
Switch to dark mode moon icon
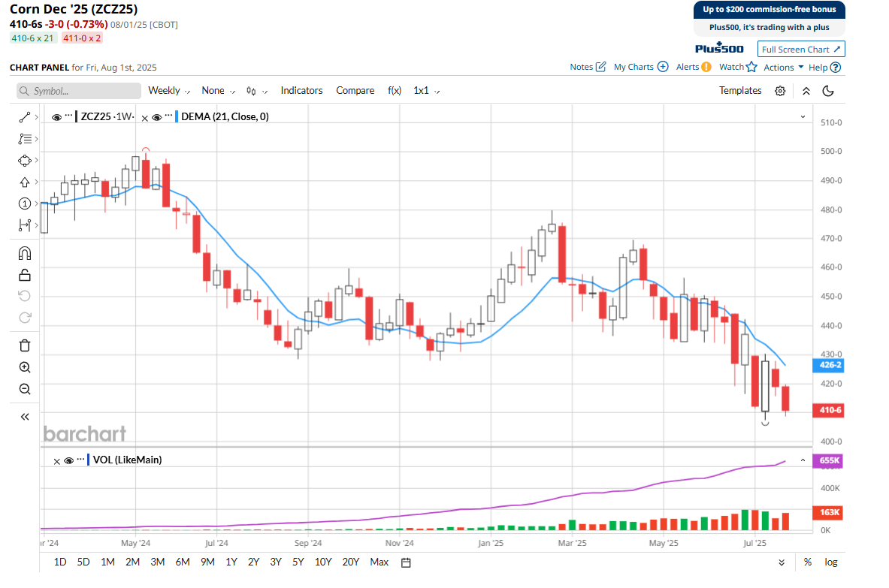pos(828,91)
